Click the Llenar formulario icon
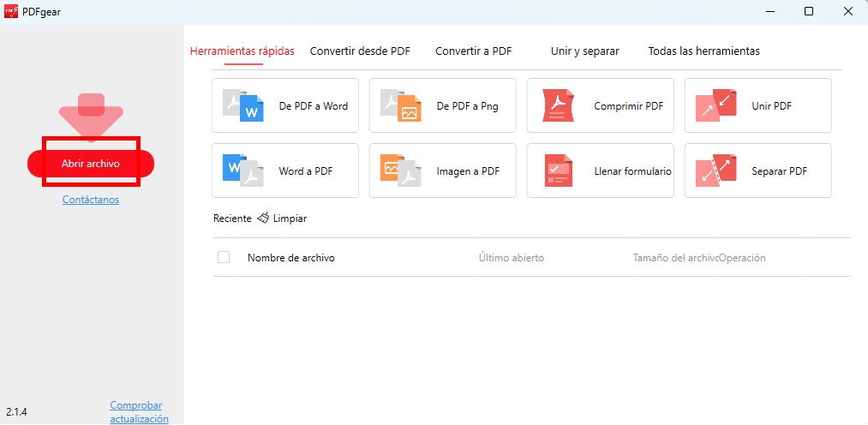 pos(558,171)
